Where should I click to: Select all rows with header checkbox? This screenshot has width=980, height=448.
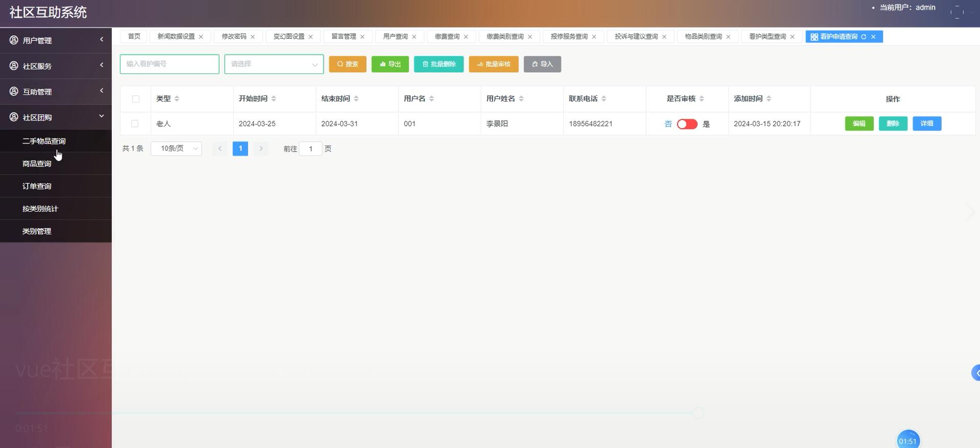(136, 99)
